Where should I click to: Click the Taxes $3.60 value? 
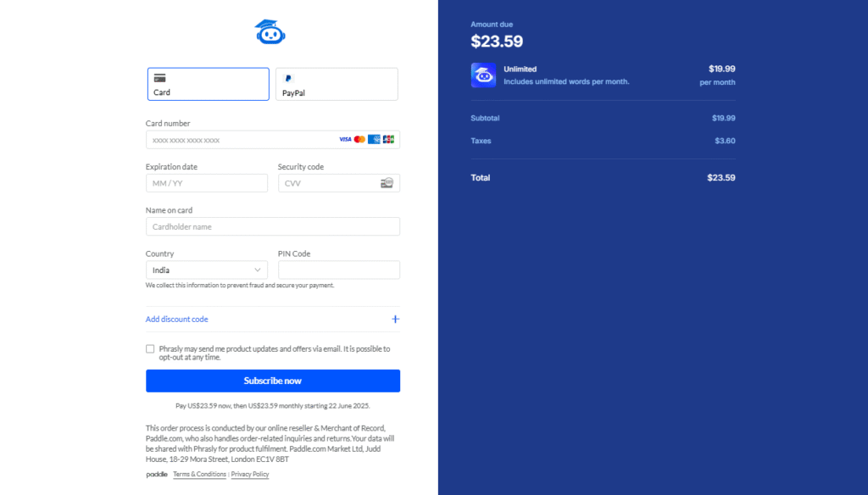[725, 141]
